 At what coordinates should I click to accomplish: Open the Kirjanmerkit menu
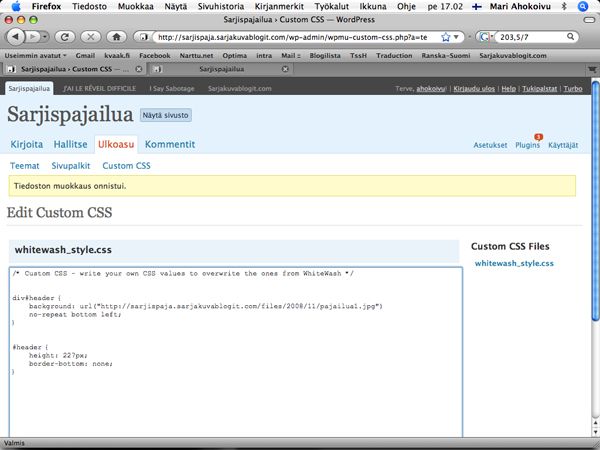coord(279,7)
